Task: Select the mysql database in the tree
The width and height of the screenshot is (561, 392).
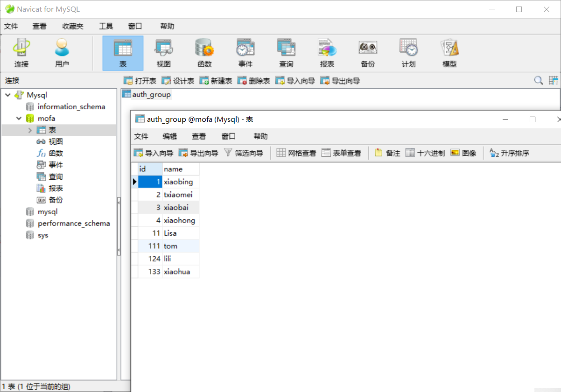Action: 48,212
